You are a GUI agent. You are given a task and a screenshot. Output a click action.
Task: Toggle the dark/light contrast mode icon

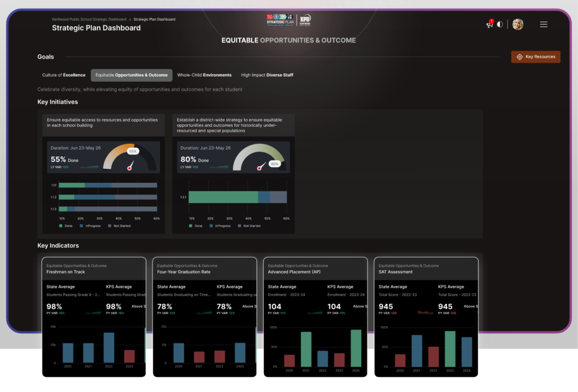pos(500,24)
